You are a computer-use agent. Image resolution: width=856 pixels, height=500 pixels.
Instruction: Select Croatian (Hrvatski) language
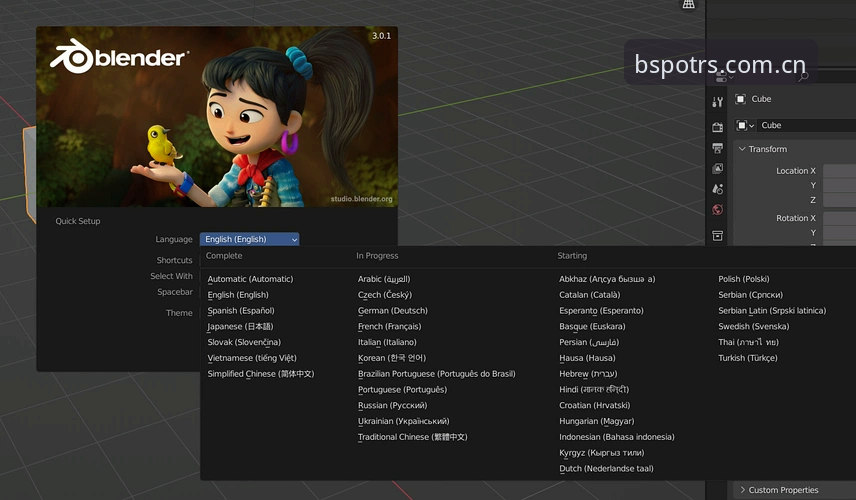coord(595,406)
